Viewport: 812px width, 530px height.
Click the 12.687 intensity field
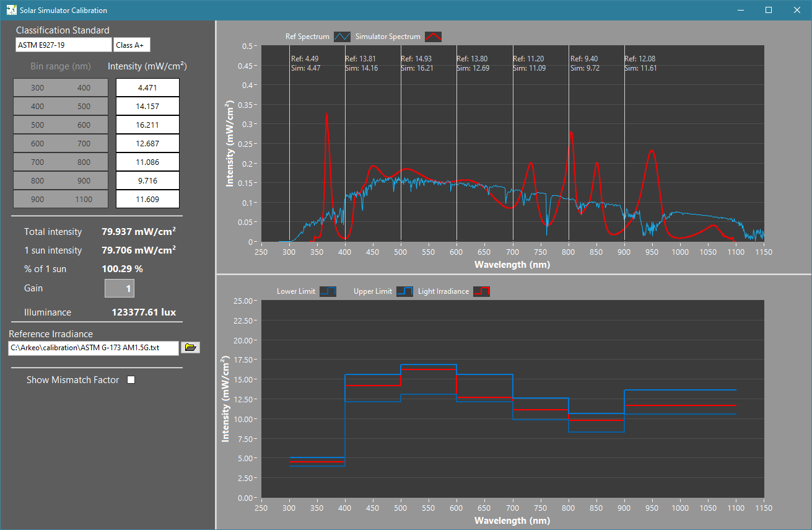click(147, 144)
